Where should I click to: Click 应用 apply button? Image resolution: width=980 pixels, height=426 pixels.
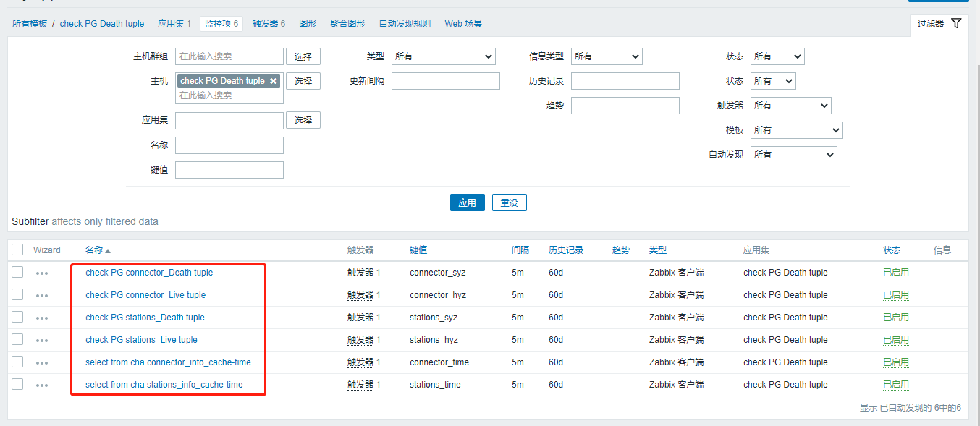point(468,203)
